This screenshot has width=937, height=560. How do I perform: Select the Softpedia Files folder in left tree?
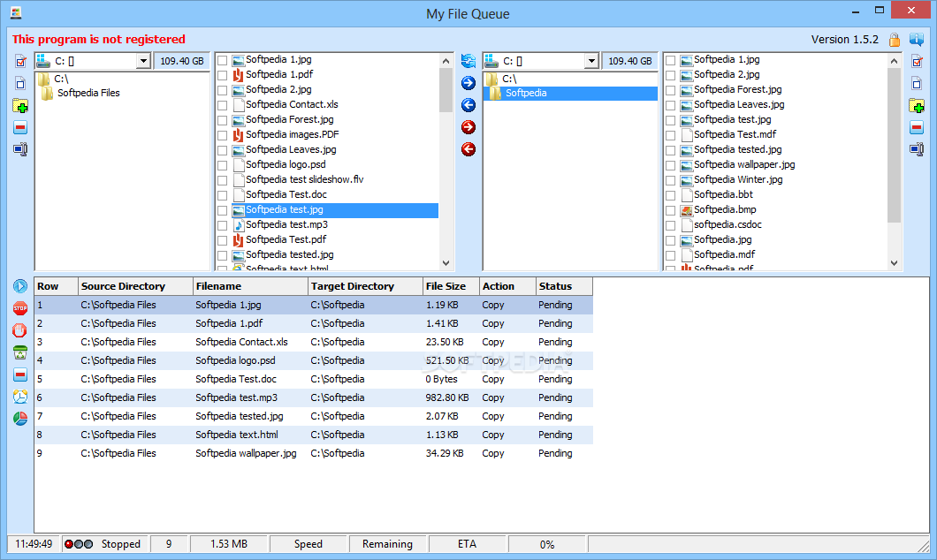pyautogui.click(x=88, y=93)
